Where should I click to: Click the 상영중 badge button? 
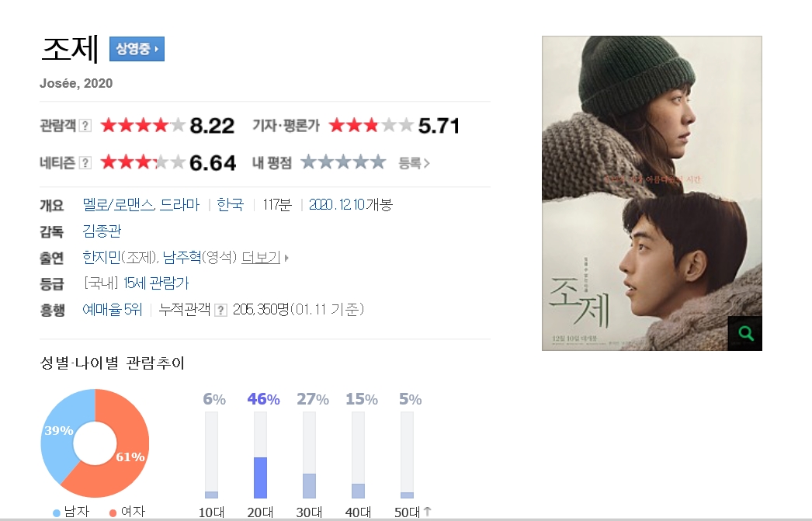click(x=137, y=49)
